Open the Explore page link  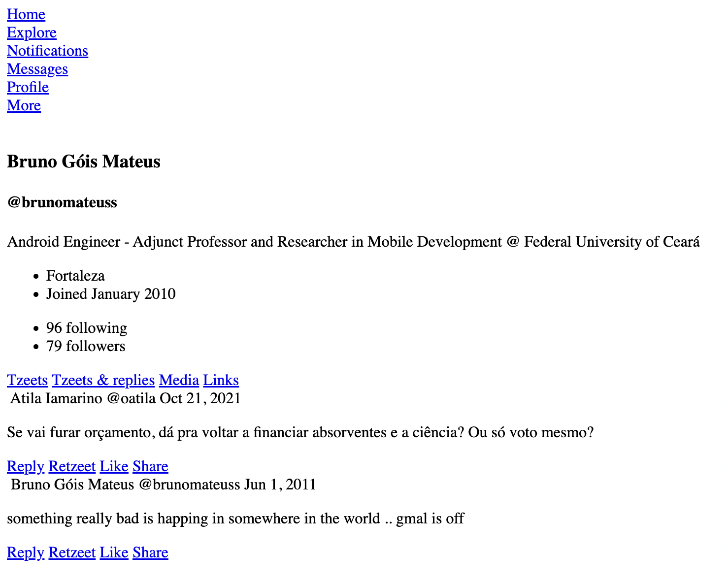(32, 32)
